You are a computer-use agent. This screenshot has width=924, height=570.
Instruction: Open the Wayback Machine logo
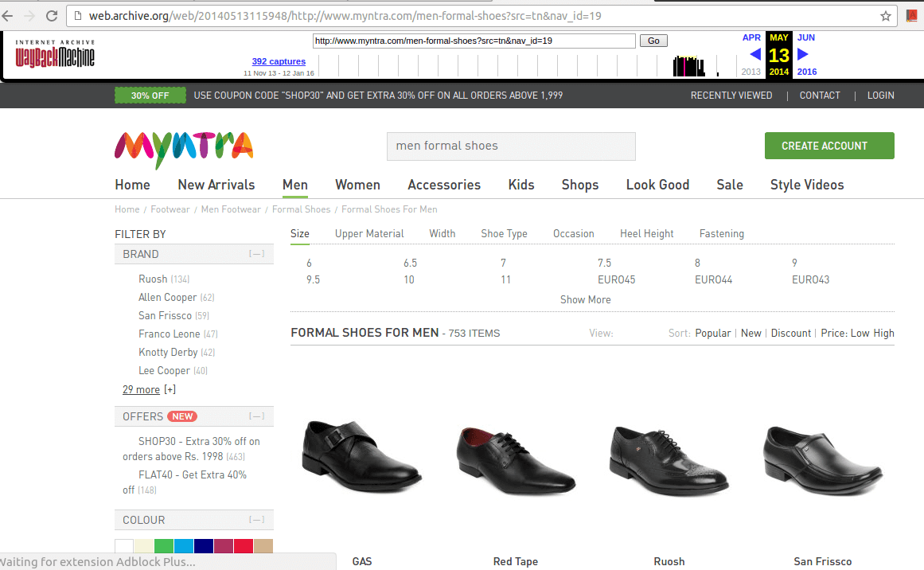(x=55, y=53)
